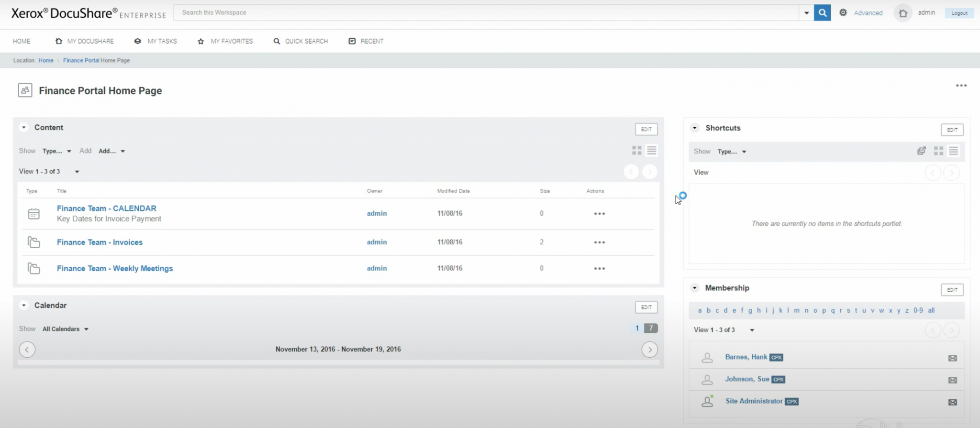Go to next week in Calendar
This screenshot has width=980, height=428.
click(x=649, y=350)
